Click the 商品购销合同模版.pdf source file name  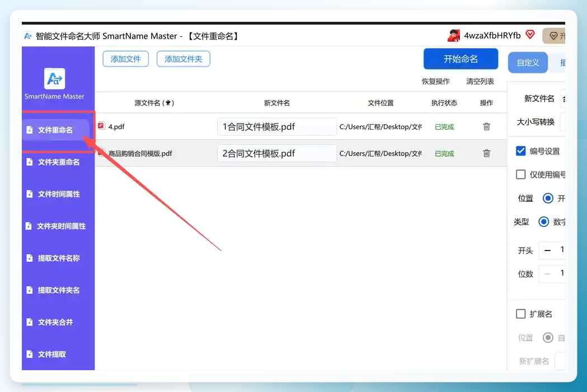[x=140, y=153]
